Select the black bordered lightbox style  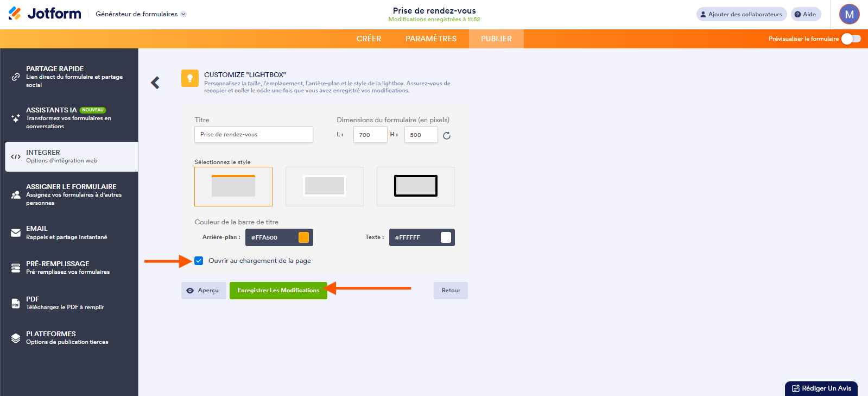click(415, 186)
